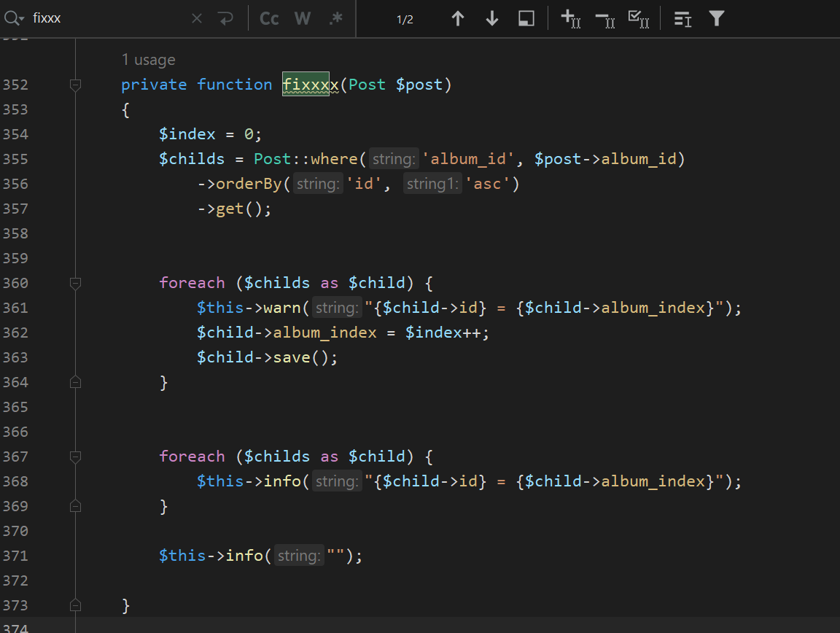Click the search field containing 'fixxx'
840x633 pixels.
pos(109,19)
